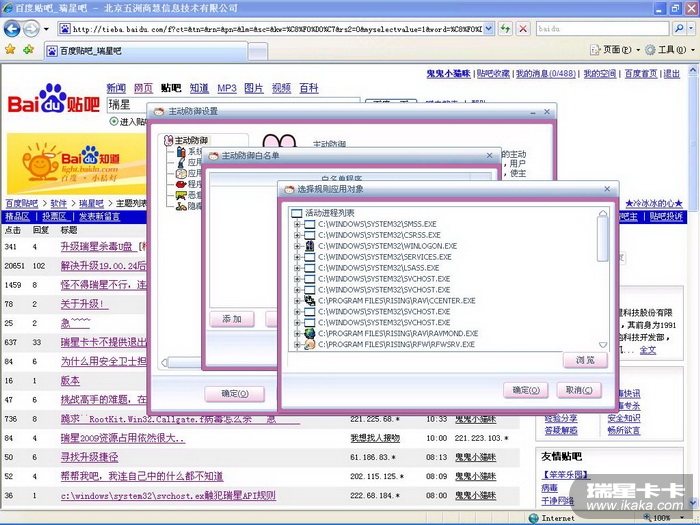Expand the CCENTER.EXE process node
Viewport: 700px width, 525px height.
[x=297, y=300]
